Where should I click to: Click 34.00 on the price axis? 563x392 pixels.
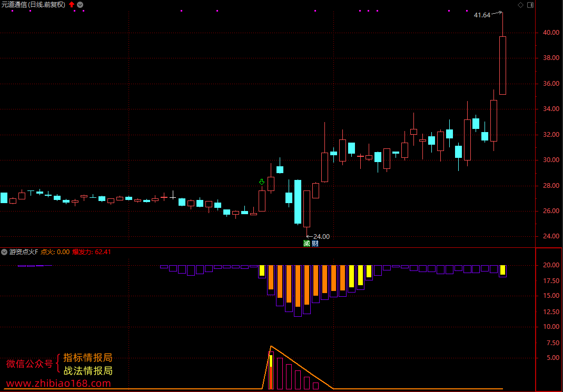[x=551, y=109]
